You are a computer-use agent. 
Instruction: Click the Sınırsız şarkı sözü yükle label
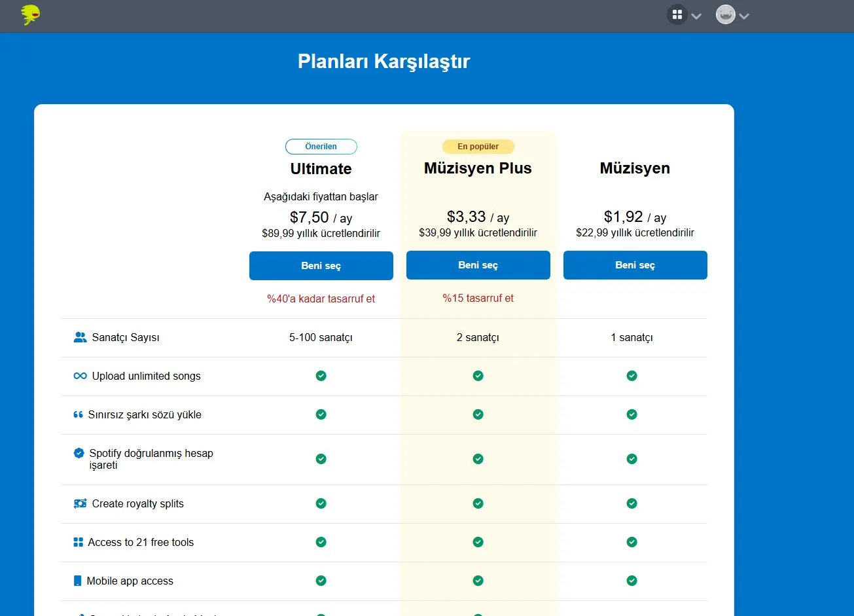(x=145, y=415)
